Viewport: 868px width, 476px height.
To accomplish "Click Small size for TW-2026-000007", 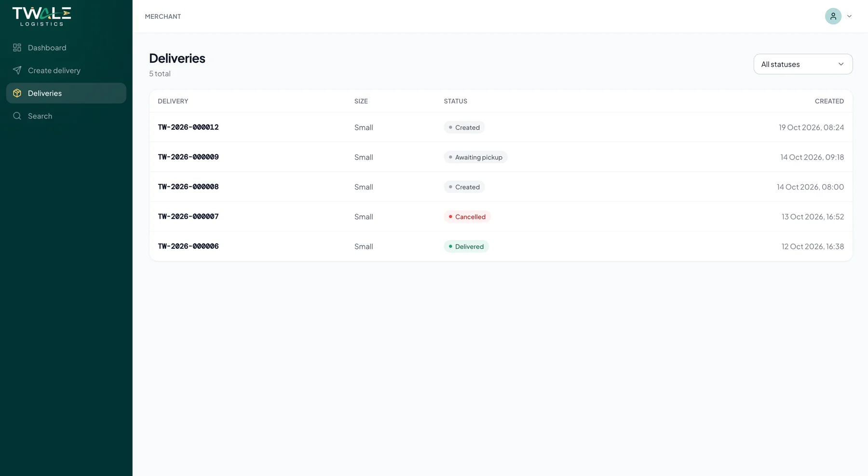I will click(364, 217).
